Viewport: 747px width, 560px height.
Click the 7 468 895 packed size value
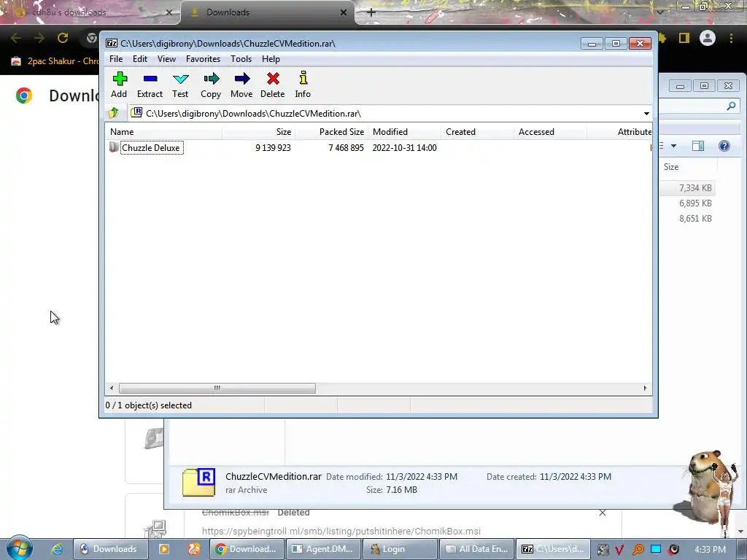pos(346,147)
